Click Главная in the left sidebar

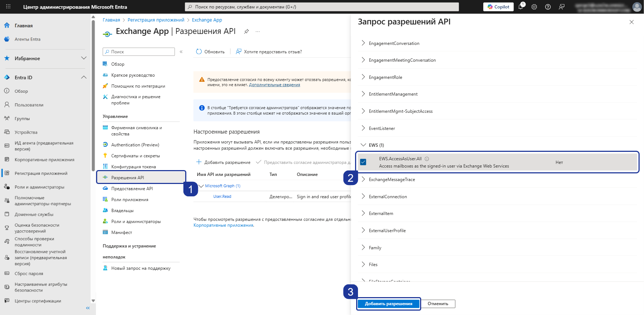click(x=23, y=26)
